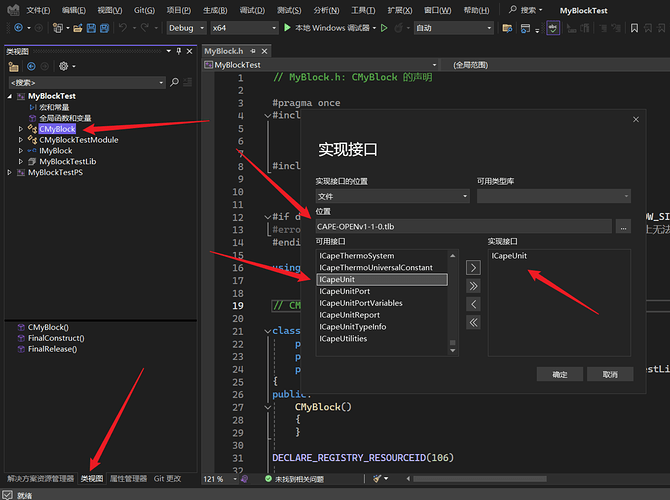The height and width of the screenshot is (500, 670).
Task: Open the implement location type dropdown 文件
Action: click(393, 196)
